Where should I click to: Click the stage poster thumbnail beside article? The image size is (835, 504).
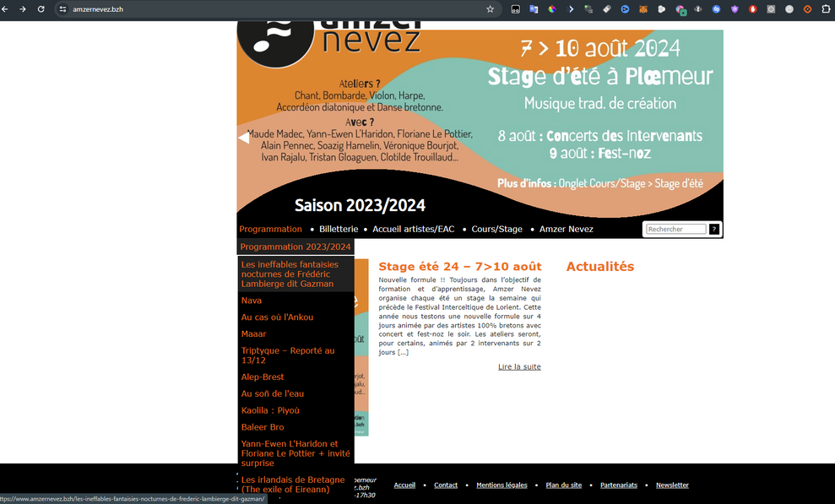click(x=361, y=347)
